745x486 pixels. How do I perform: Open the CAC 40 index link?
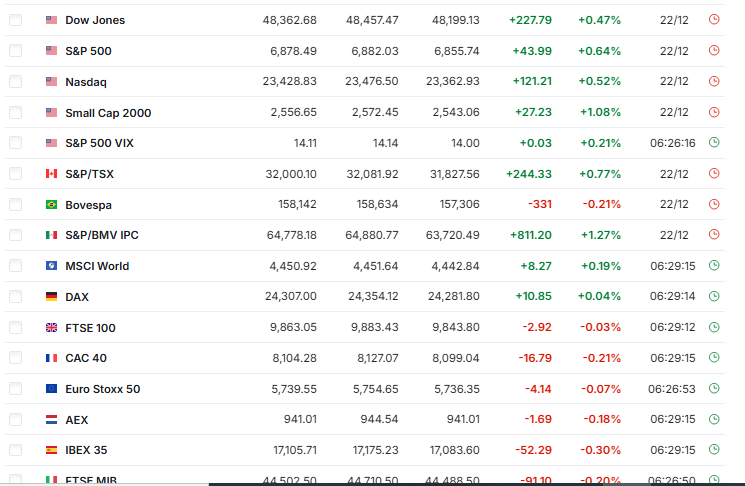coord(86,358)
